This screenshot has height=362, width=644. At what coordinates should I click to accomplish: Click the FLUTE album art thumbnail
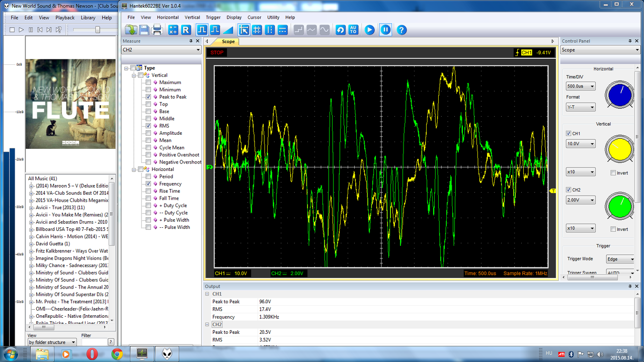70,104
